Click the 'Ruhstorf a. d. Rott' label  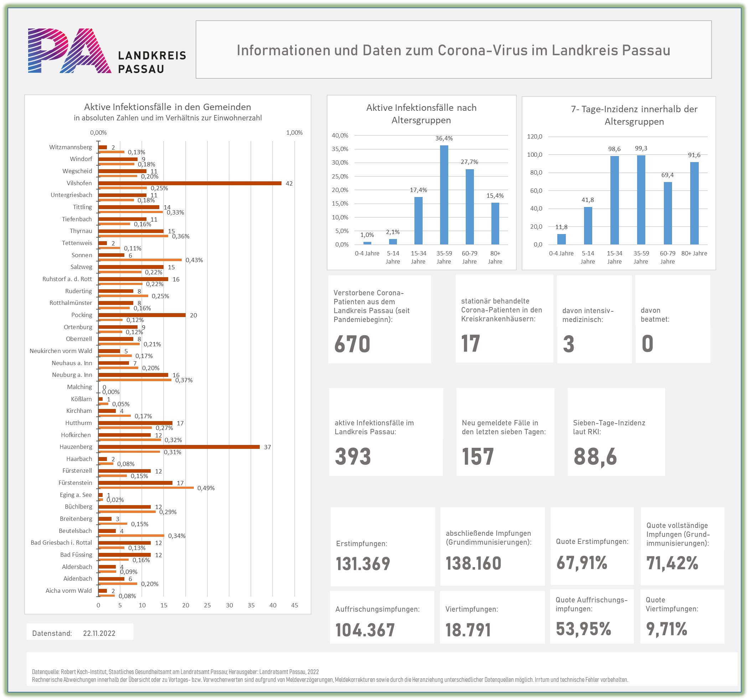point(67,279)
